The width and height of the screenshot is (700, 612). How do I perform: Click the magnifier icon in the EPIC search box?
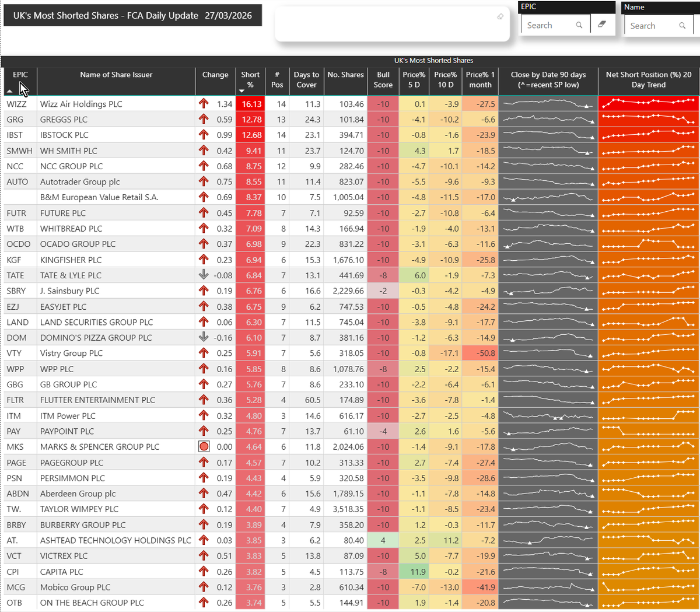coord(579,25)
